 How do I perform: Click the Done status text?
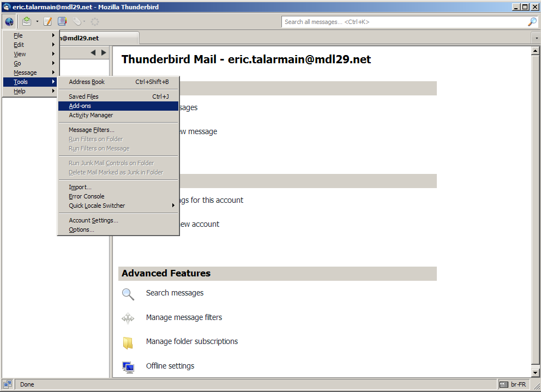[27, 384]
